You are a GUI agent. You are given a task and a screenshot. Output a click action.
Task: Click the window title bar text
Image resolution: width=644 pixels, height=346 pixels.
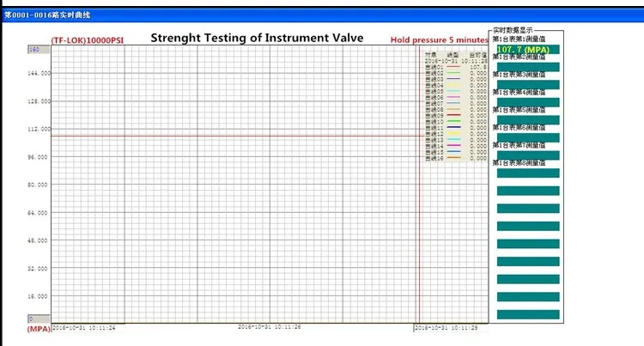coord(47,15)
